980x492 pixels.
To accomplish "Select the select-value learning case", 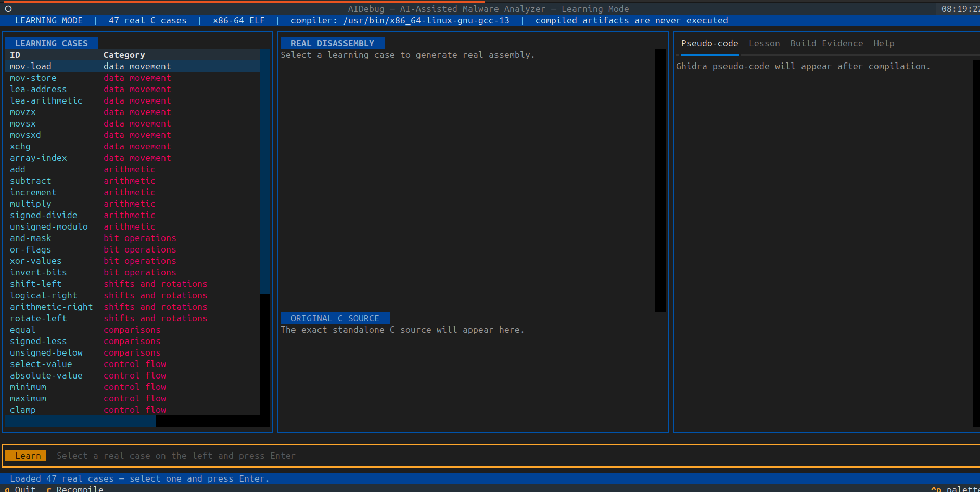I will pos(132,364).
